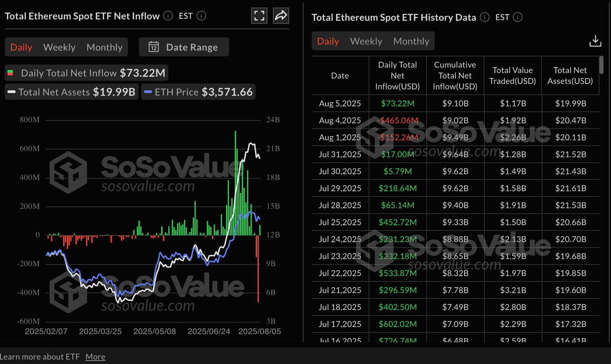
Task: Click the download history data icon
Action: tap(595, 41)
